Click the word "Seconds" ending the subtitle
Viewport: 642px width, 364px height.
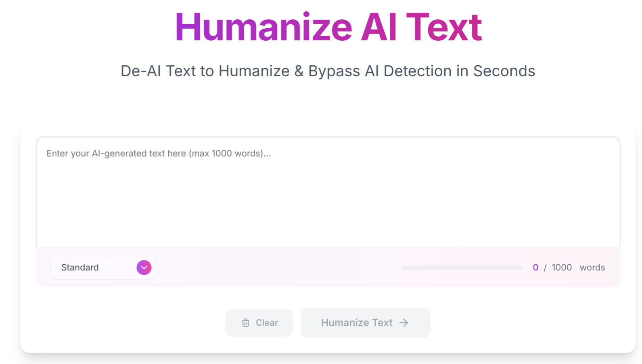click(x=504, y=71)
